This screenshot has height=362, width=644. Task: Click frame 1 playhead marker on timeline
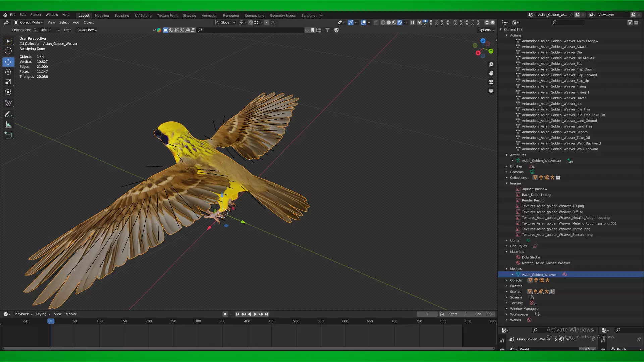[x=51, y=321]
